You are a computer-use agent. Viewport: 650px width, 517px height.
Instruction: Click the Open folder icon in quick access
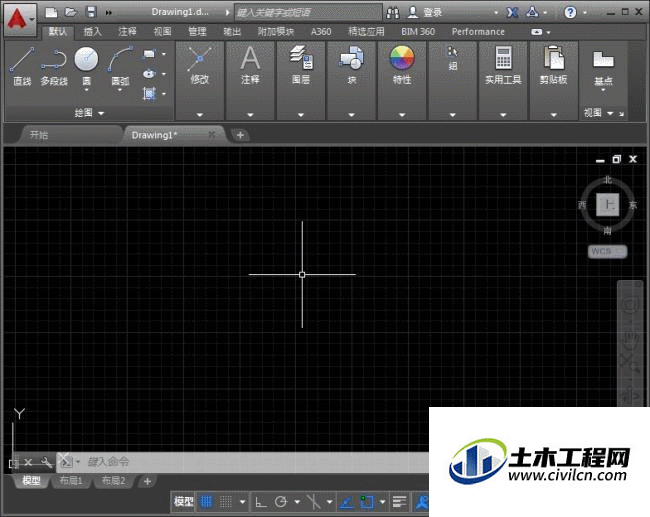pos(71,12)
